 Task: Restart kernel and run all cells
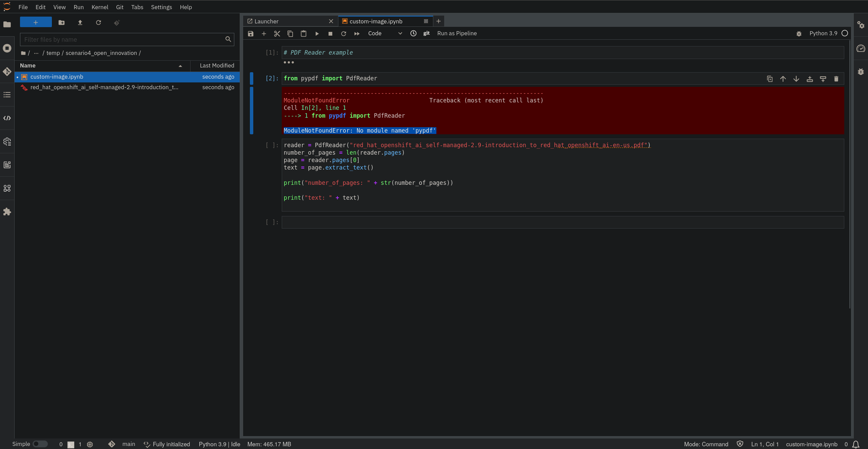pyautogui.click(x=357, y=34)
